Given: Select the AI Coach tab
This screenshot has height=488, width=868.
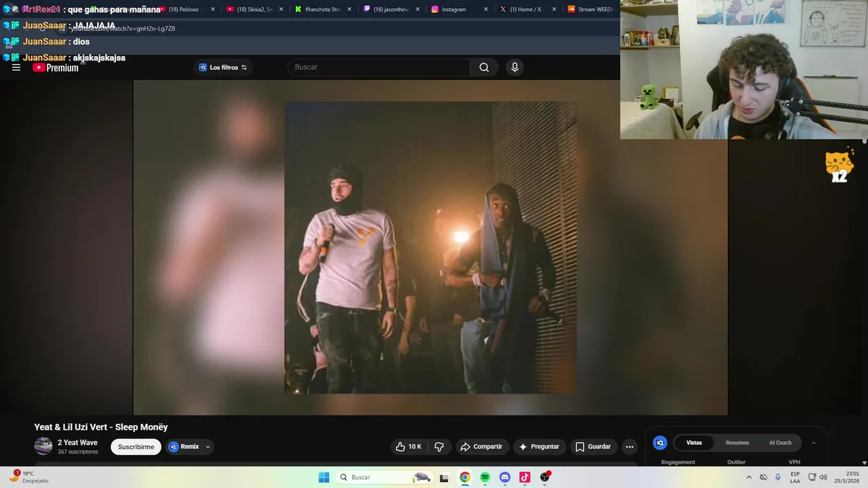Looking at the screenshot, I should coord(780,443).
